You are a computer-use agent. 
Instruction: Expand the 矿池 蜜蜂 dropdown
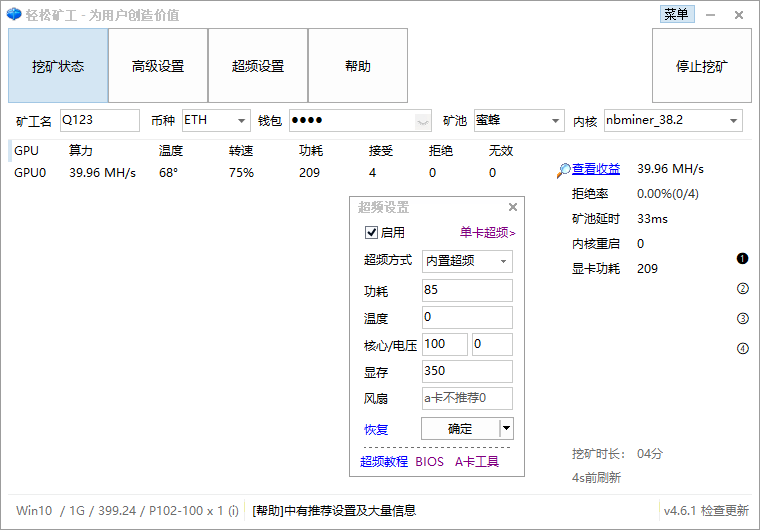coord(556,121)
